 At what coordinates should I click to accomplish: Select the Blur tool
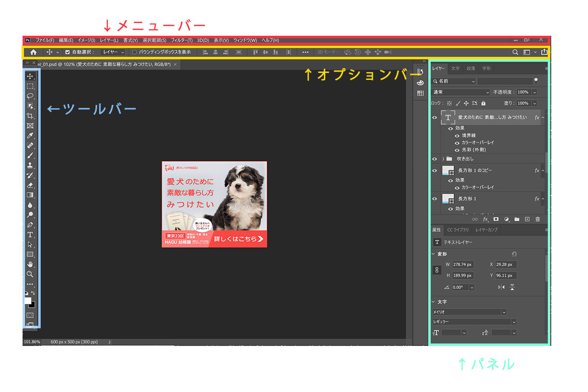point(30,205)
